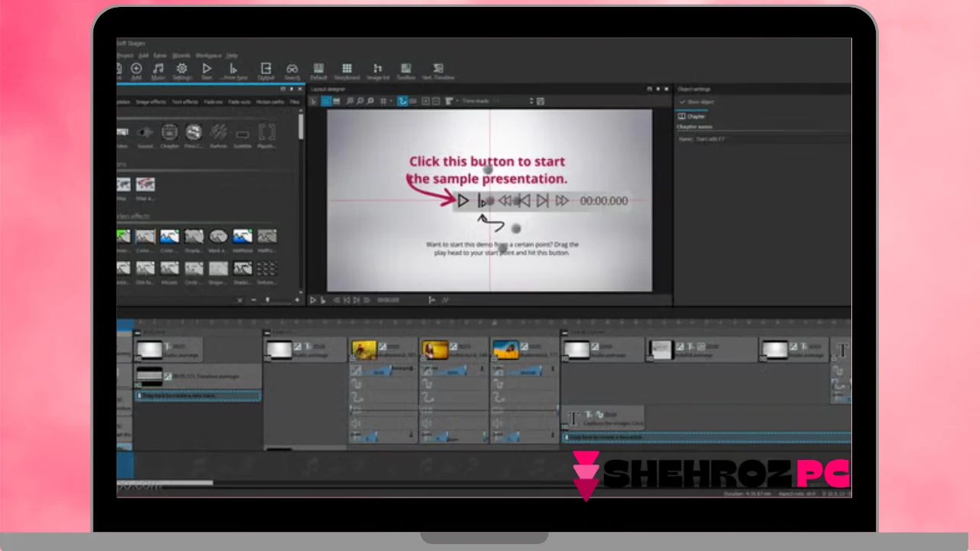Open the Image list view icon

[x=377, y=69]
